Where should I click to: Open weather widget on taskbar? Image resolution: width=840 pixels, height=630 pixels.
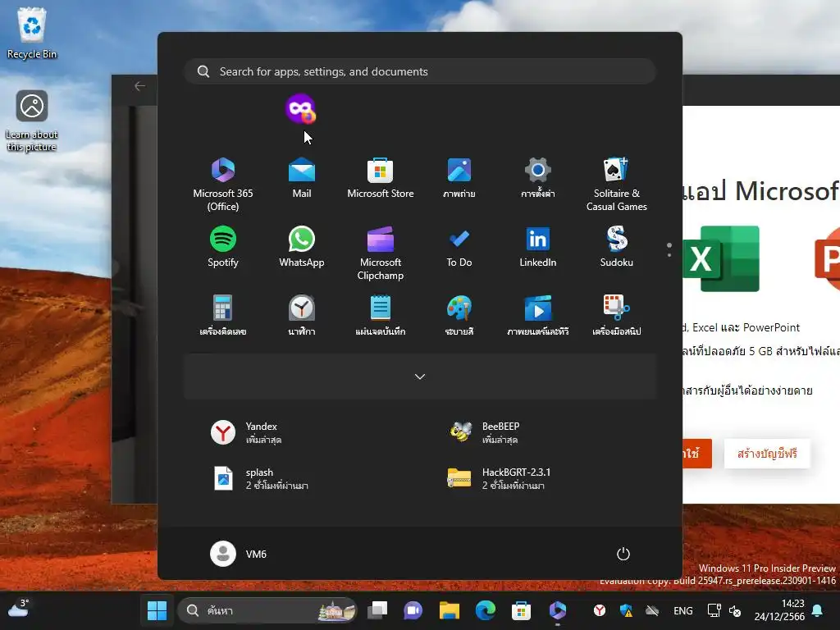coord(18,609)
